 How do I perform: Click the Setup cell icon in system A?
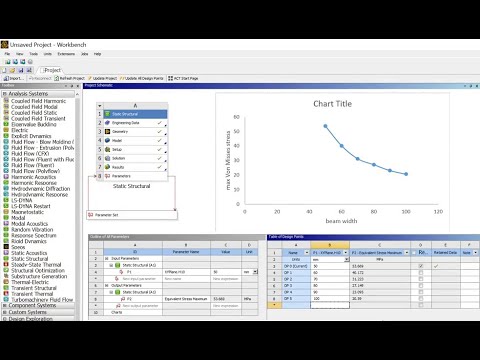point(107,149)
